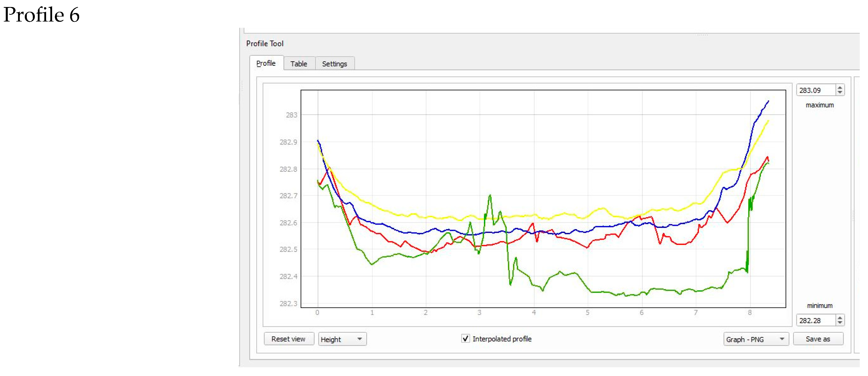Image resolution: width=868 pixels, height=376 pixels.
Task: Click inside the minimum field showing 282.28
Action: [815, 320]
